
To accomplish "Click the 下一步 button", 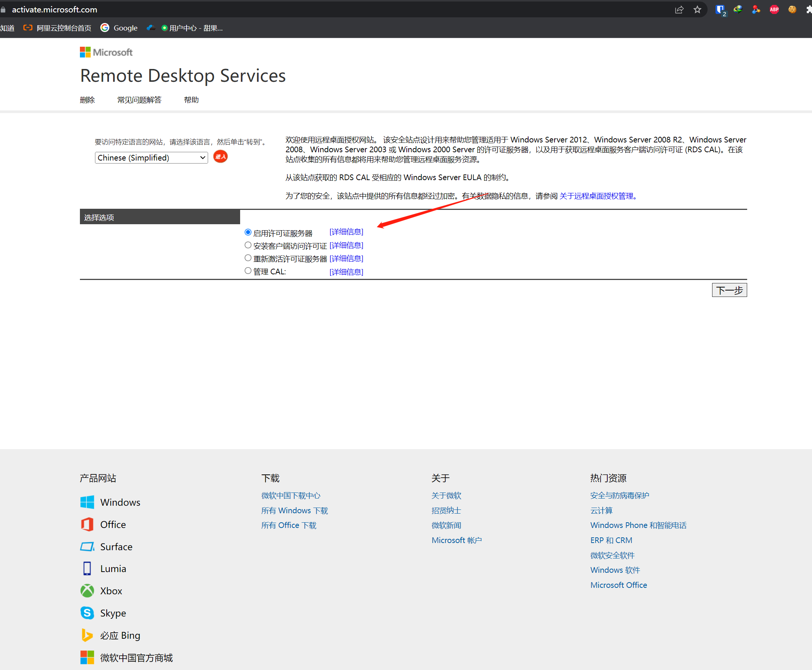I will [x=729, y=290].
